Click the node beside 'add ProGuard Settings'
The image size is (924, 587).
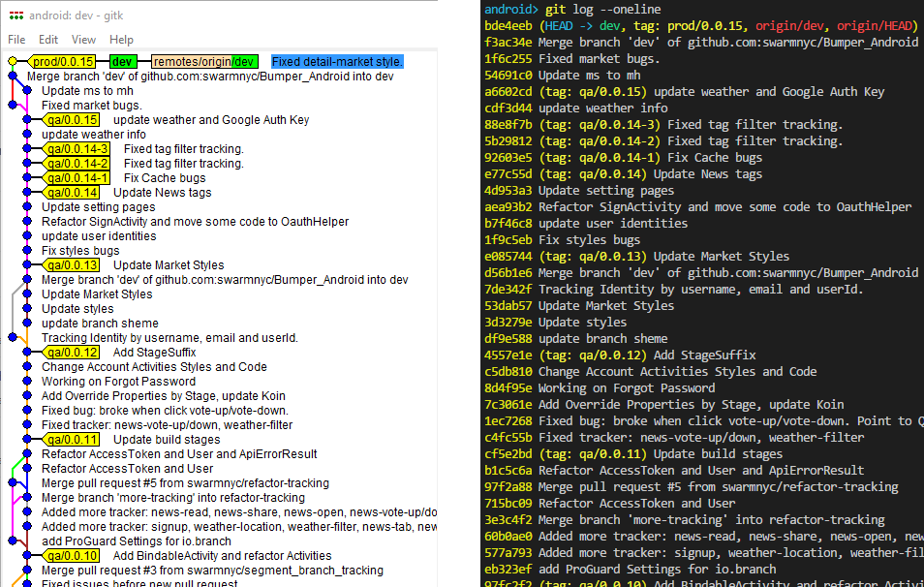tap(13, 541)
